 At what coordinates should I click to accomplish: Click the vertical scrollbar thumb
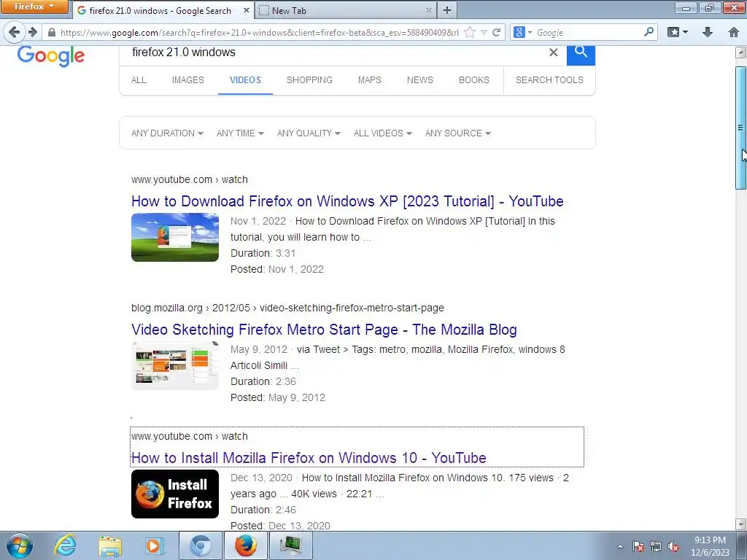[741, 128]
